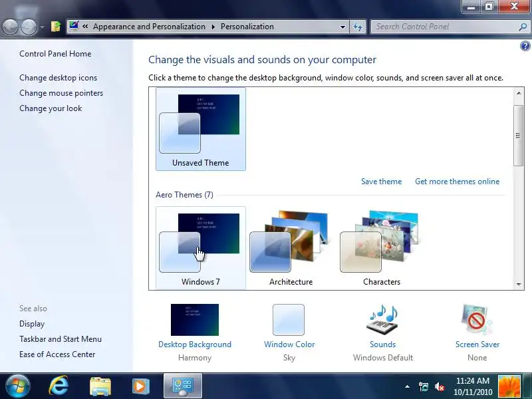This screenshot has height=399, width=532.
Task: Open the Window Color link
Action: [289, 344]
